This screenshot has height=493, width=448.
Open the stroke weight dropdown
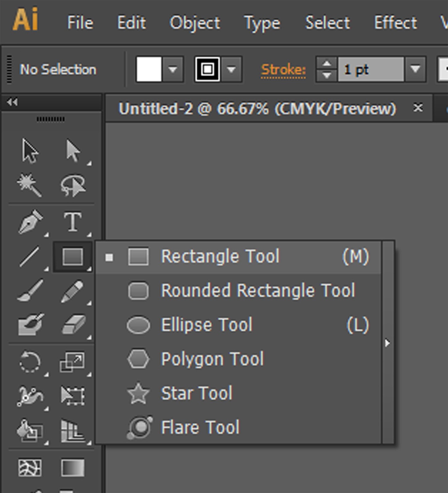tap(415, 69)
